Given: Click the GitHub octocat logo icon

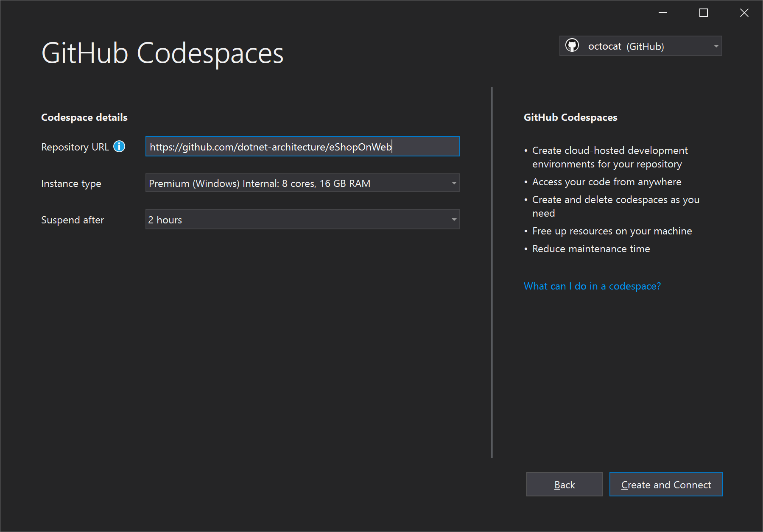Looking at the screenshot, I should [x=573, y=46].
